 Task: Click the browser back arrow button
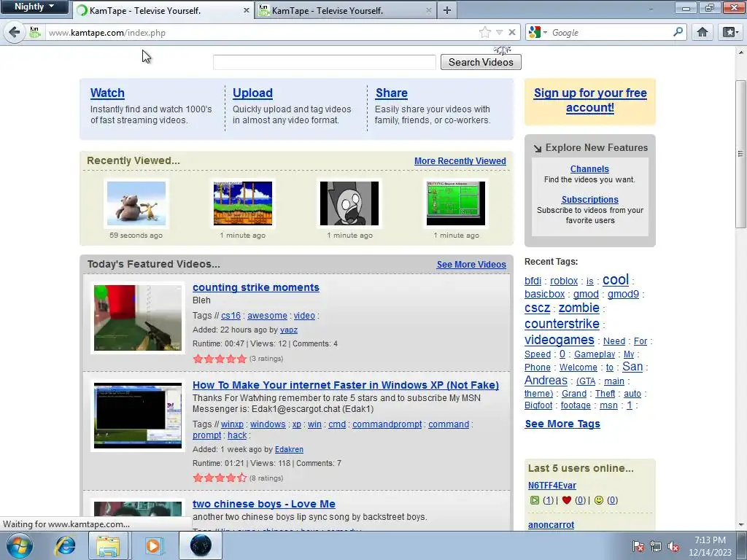tap(15, 32)
